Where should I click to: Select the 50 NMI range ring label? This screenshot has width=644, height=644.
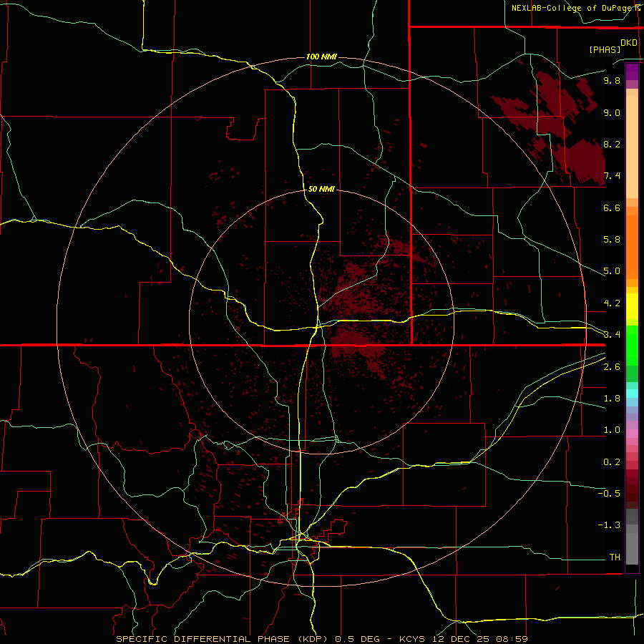click(x=321, y=189)
